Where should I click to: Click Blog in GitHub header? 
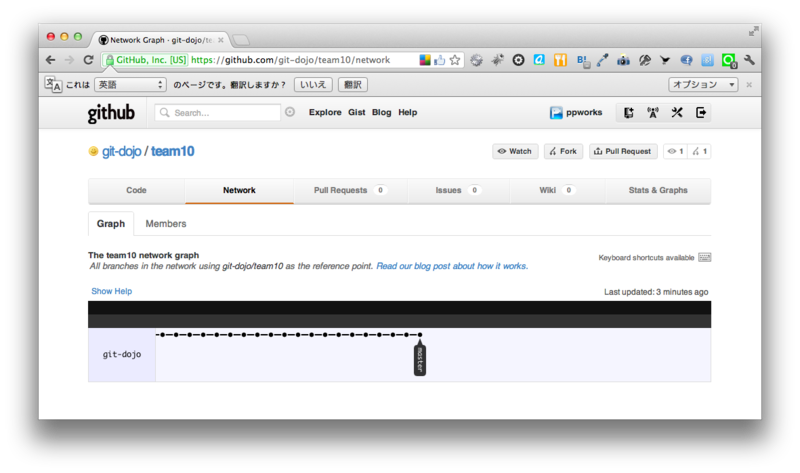tap(382, 112)
